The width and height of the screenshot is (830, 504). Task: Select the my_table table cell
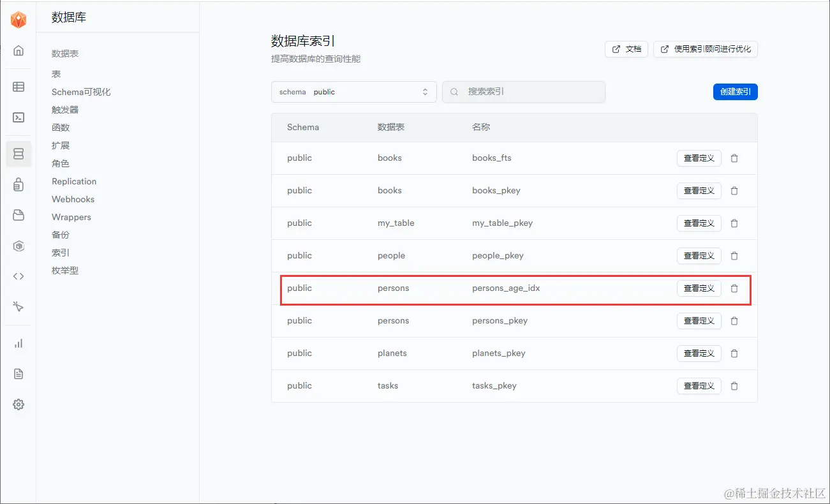tap(396, 223)
